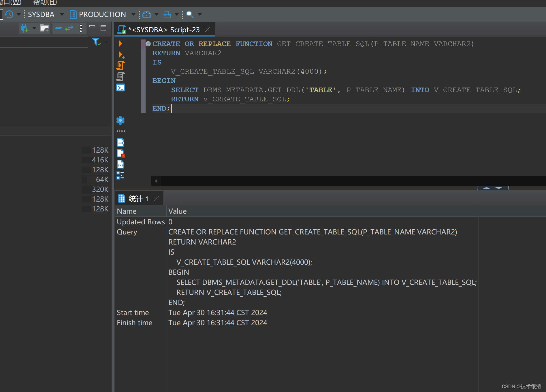Show the outline panel icon
The width and height of the screenshot is (546, 392).
121,175
